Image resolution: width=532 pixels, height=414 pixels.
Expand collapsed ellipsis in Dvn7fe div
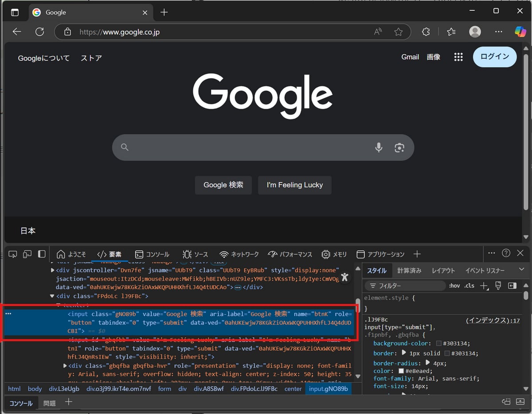(x=238, y=288)
